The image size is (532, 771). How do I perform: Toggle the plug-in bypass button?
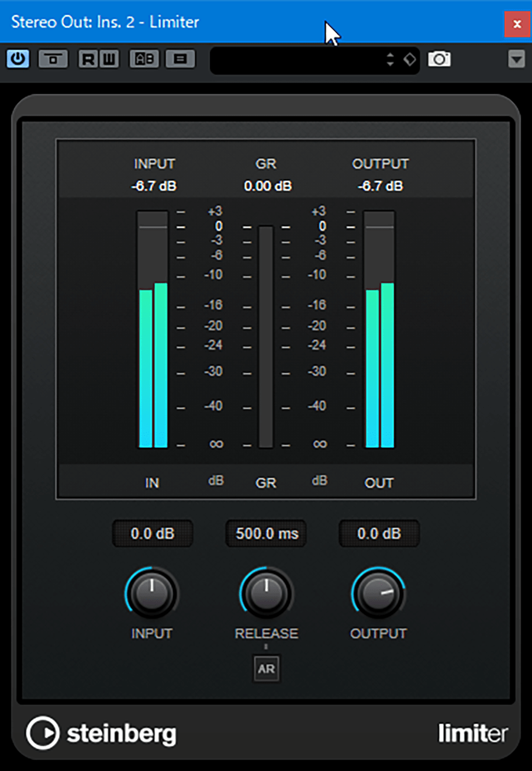pos(53,59)
